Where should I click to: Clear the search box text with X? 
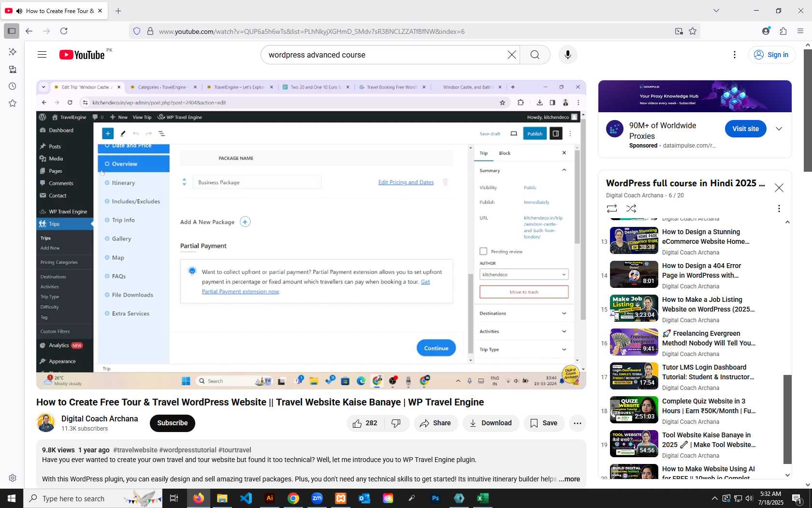click(x=511, y=55)
